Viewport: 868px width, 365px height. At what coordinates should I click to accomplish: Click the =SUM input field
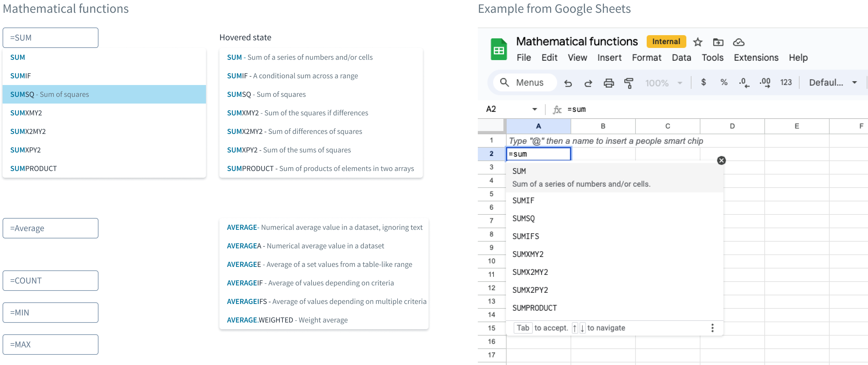tap(51, 38)
